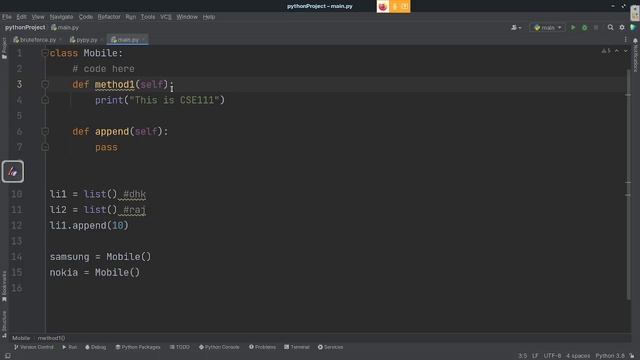640x360 pixels.
Task: Open the main run configuration dropdown
Action: (x=547, y=27)
